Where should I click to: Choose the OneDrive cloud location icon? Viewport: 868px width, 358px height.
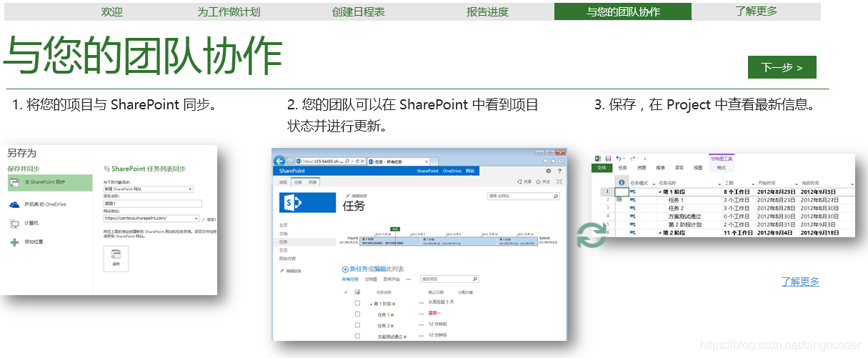14,204
